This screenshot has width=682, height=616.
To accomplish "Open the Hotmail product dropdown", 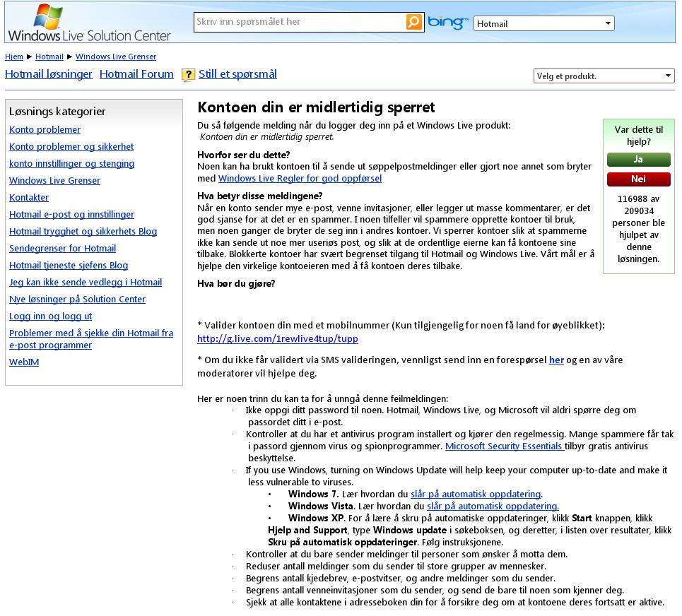I will [x=543, y=23].
